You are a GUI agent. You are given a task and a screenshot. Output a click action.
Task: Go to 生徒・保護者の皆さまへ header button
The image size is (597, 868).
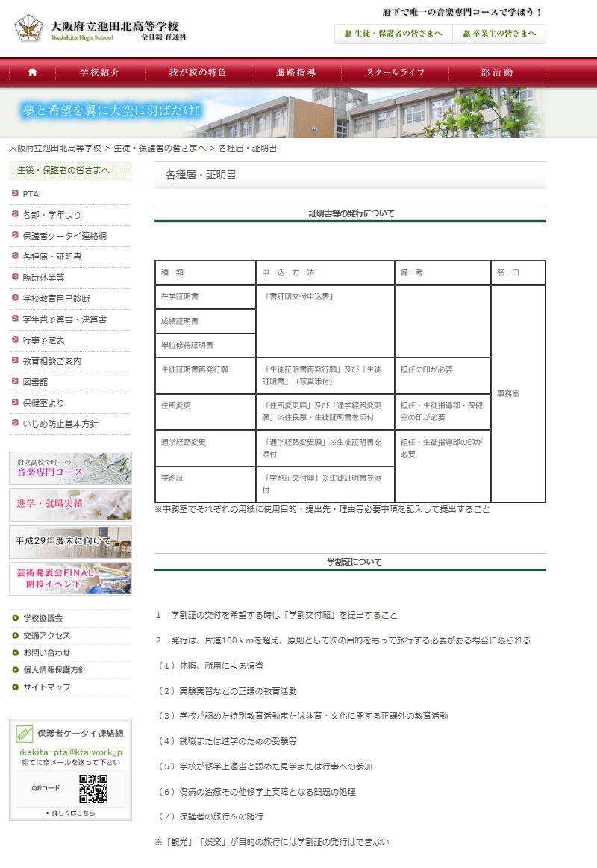393,34
